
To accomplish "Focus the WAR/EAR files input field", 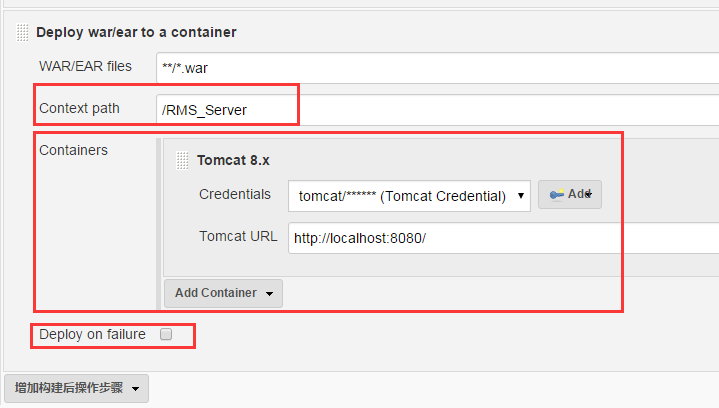I will click(x=437, y=68).
